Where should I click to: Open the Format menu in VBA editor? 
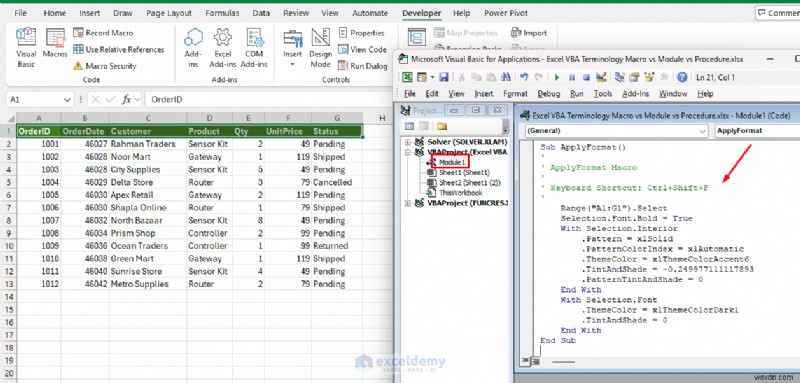pos(515,94)
